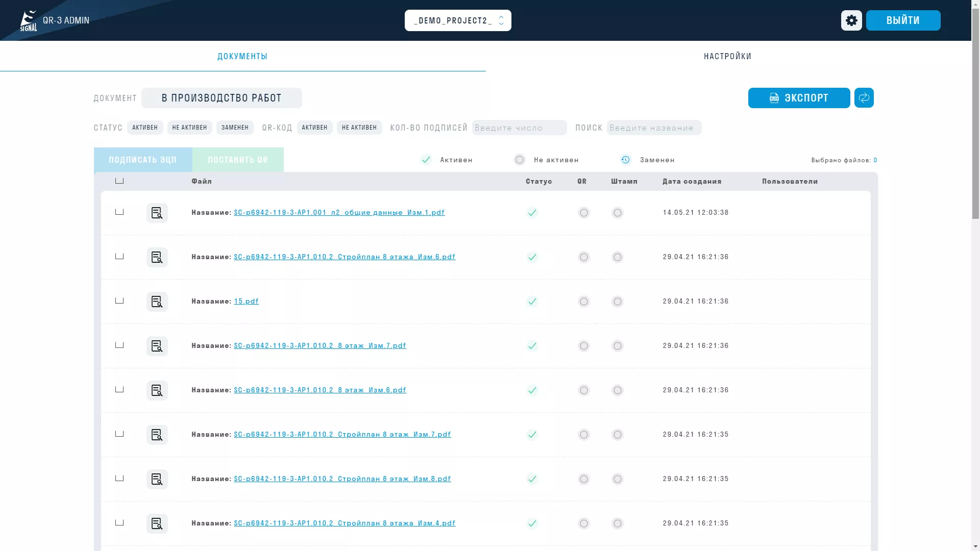Viewport: 980px width, 551px height.
Task: Select checkbox for Стройплан 8 этажа Изм.6.pdf
Action: (x=119, y=256)
